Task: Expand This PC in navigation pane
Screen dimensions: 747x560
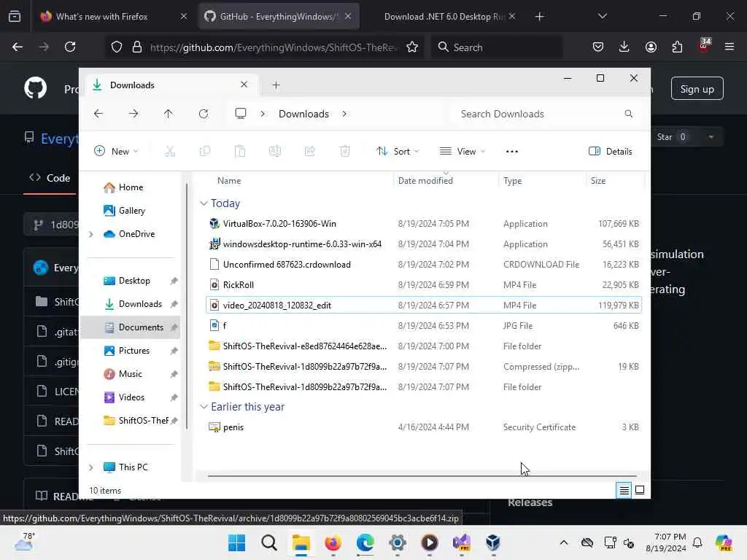Action: click(91, 467)
